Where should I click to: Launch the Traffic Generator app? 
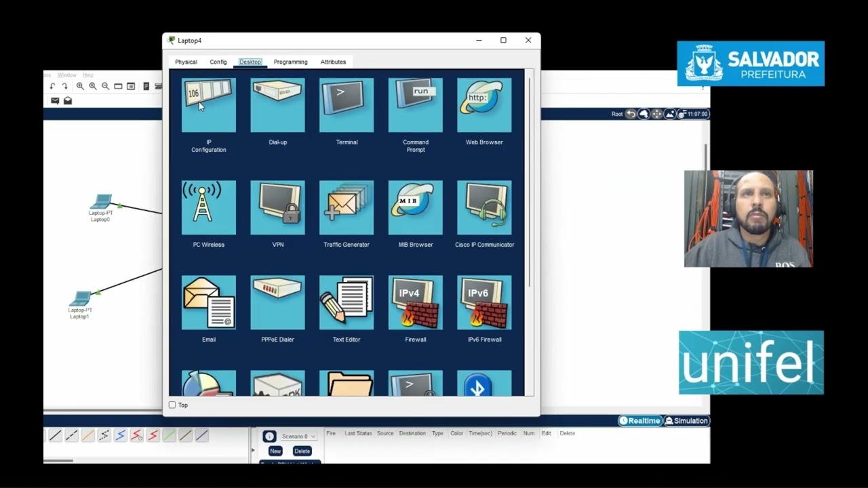coord(347,207)
